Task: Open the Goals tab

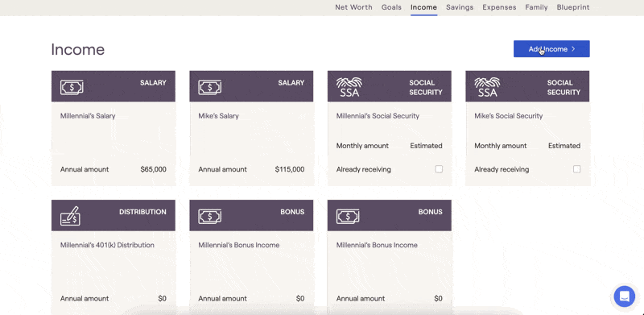Action: pos(391,7)
